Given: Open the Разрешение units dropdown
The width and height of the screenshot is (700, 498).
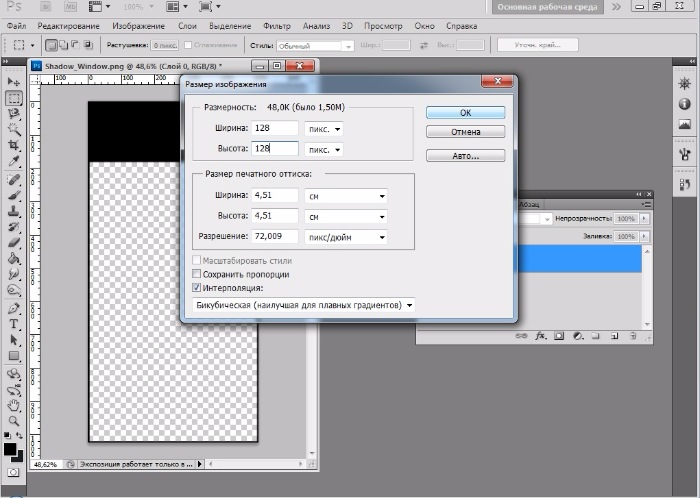Looking at the screenshot, I should (x=345, y=237).
